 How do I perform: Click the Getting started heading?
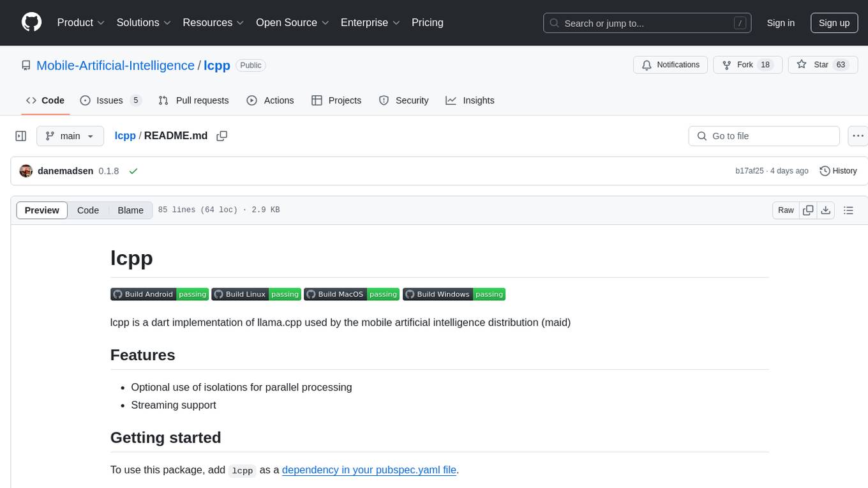tap(166, 438)
